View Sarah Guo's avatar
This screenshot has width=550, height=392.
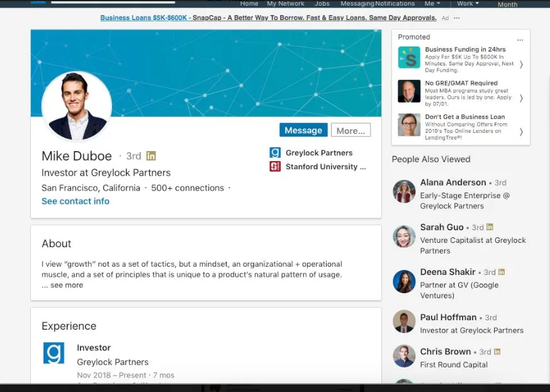404,237
